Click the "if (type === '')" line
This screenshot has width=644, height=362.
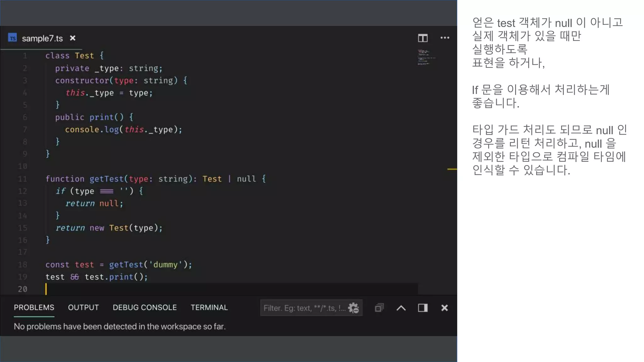pyautogui.click(x=99, y=191)
